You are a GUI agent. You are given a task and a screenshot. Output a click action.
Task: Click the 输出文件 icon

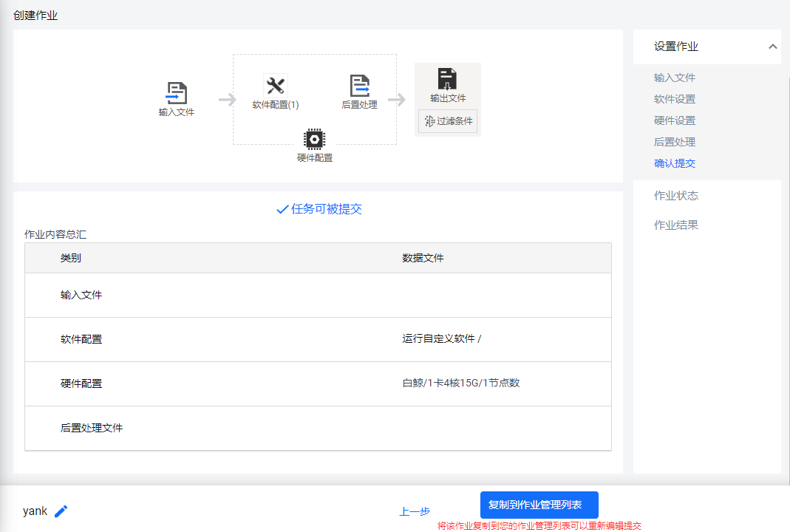click(447, 79)
